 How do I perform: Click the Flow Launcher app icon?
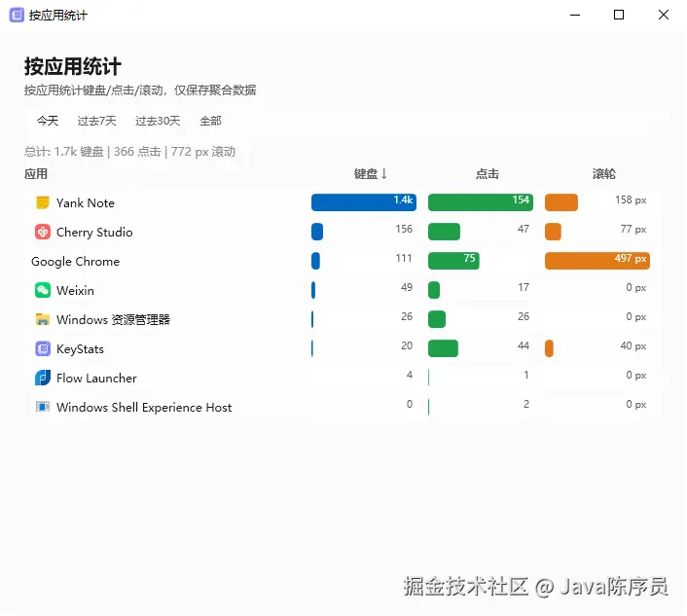[43, 378]
